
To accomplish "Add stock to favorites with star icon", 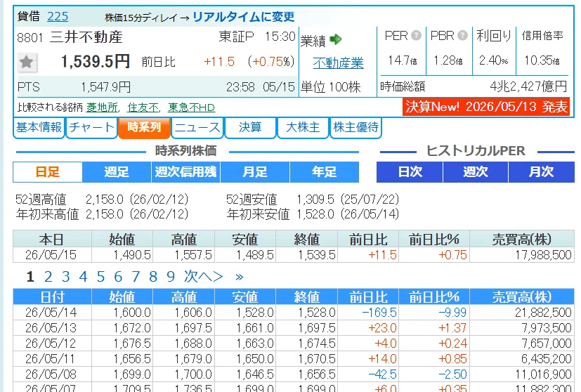I will click(27, 62).
